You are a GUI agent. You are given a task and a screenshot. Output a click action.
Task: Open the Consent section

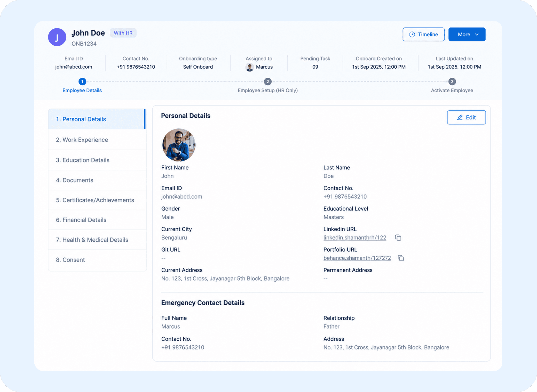(97, 260)
